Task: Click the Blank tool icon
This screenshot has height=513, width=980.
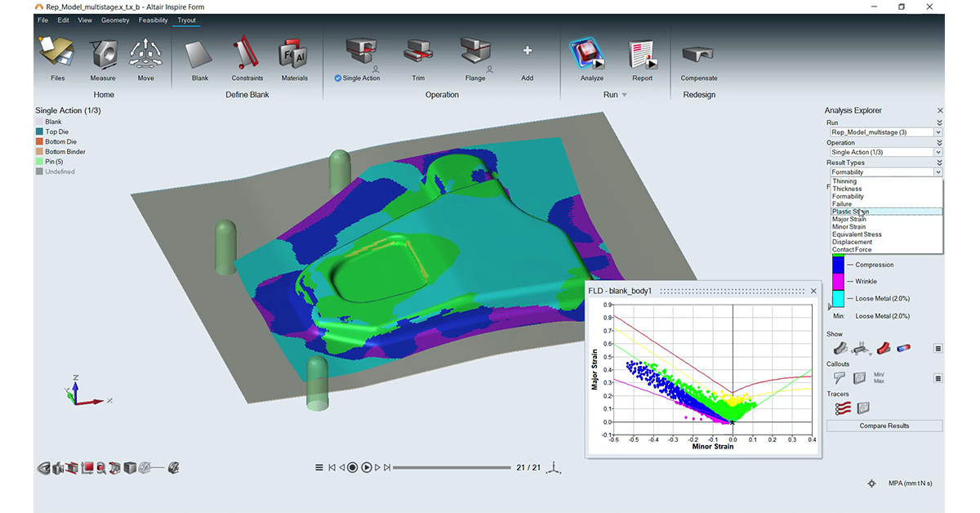Action: click(x=200, y=55)
